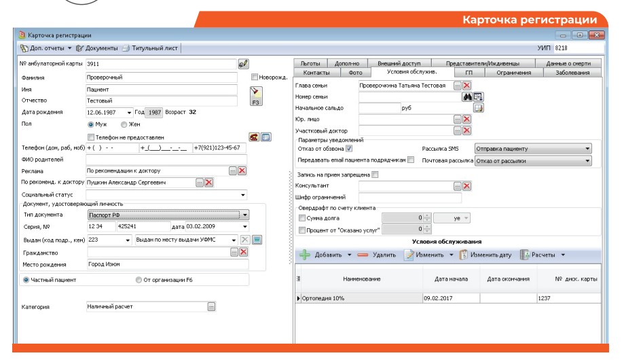The height and width of the screenshot is (364, 624).
Task: Clear the Консультант field
Action: click(x=466, y=186)
